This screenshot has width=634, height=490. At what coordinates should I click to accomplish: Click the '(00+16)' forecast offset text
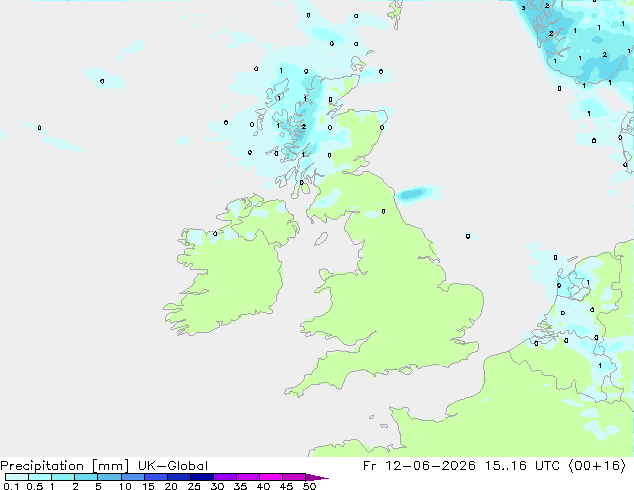[x=597, y=466]
